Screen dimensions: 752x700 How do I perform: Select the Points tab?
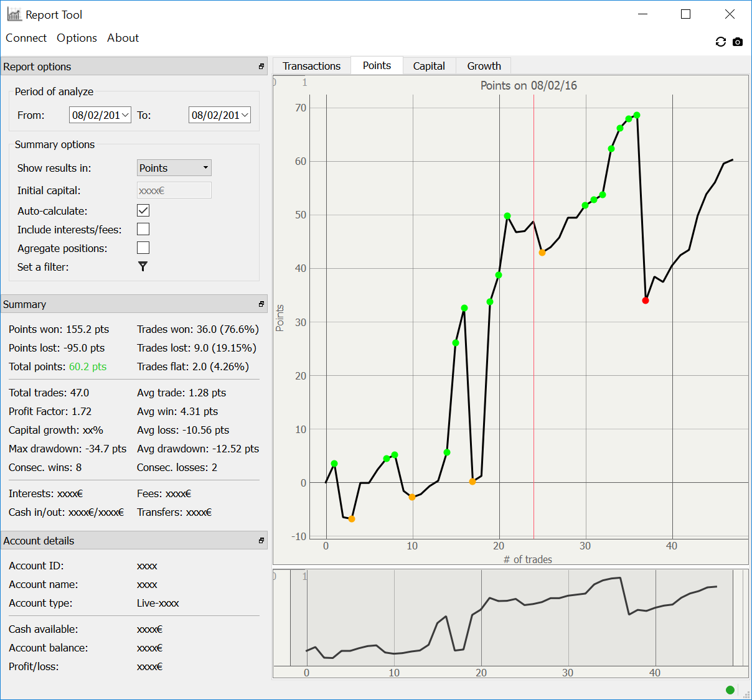click(x=377, y=65)
